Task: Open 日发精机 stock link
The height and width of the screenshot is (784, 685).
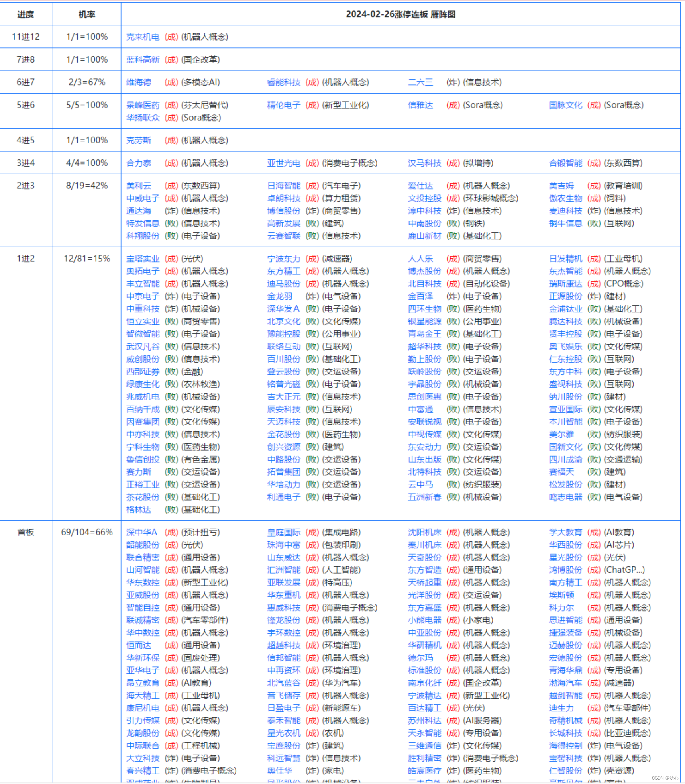Action: 565,259
